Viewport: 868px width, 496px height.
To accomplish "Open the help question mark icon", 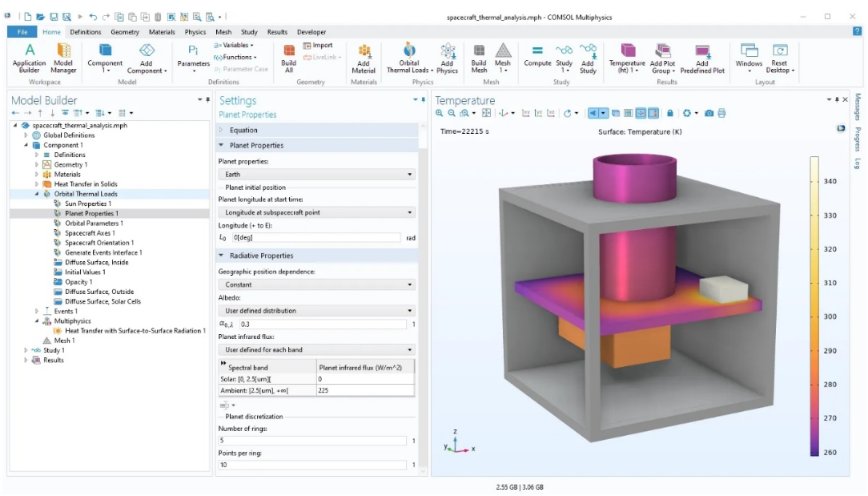I will tap(857, 31).
